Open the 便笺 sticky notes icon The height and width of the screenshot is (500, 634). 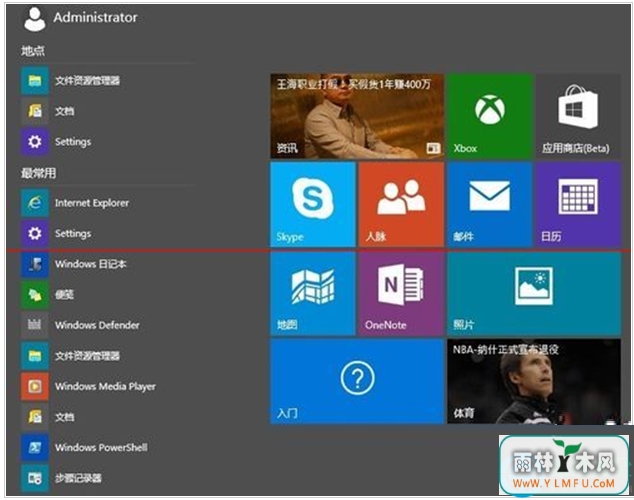[x=35, y=295]
